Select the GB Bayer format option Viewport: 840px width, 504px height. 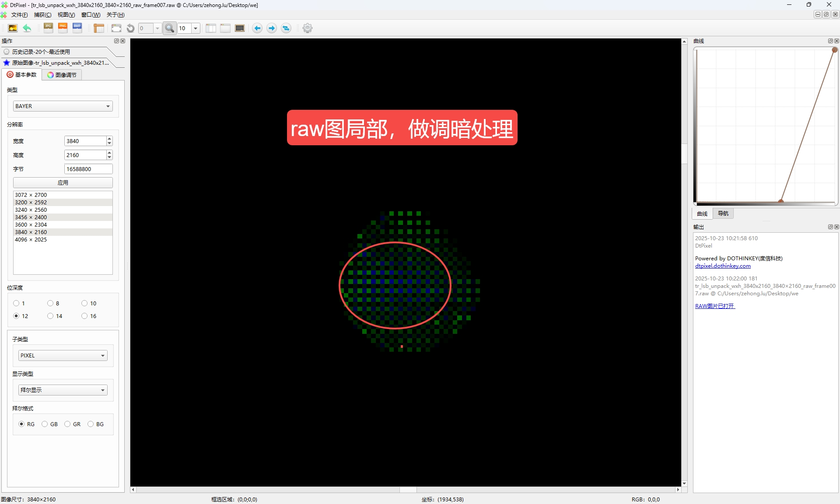(x=45, y=424)
